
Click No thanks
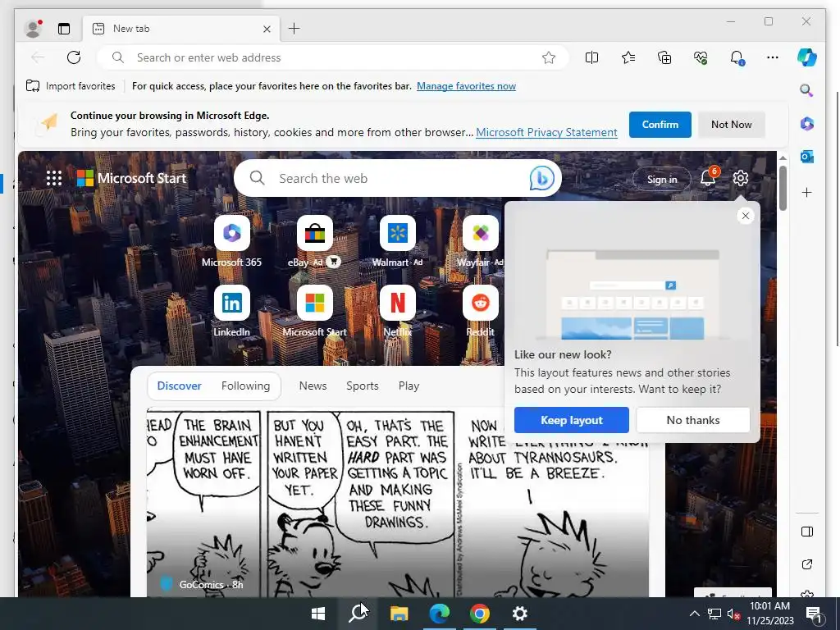(692, 420)
